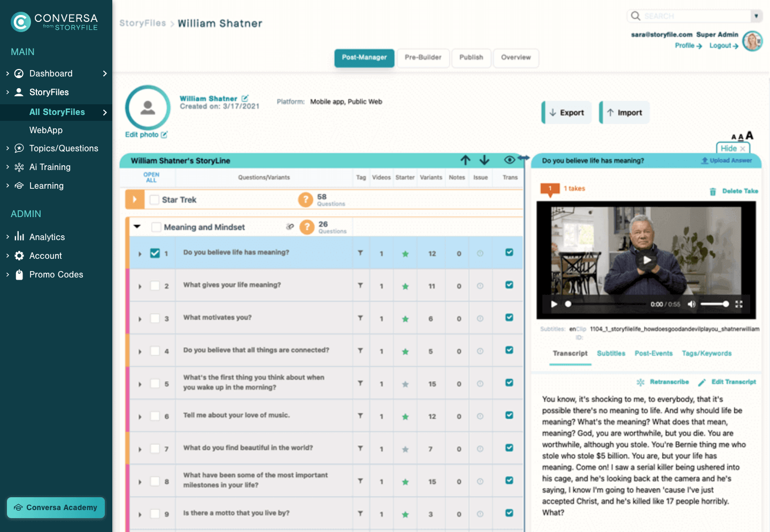Switch to the Subtitles tab
The image size is (770, 532).
(x=611, y=353)
